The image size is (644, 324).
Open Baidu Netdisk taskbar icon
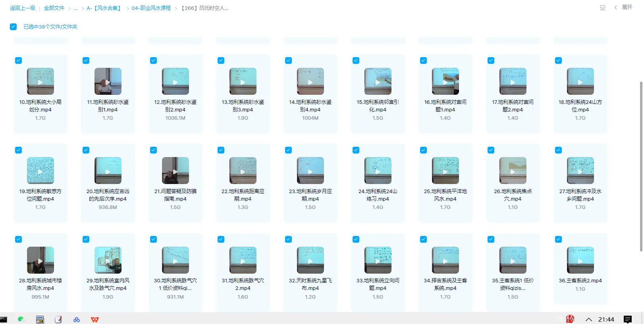pyautogui.click(x=77, y=320)
